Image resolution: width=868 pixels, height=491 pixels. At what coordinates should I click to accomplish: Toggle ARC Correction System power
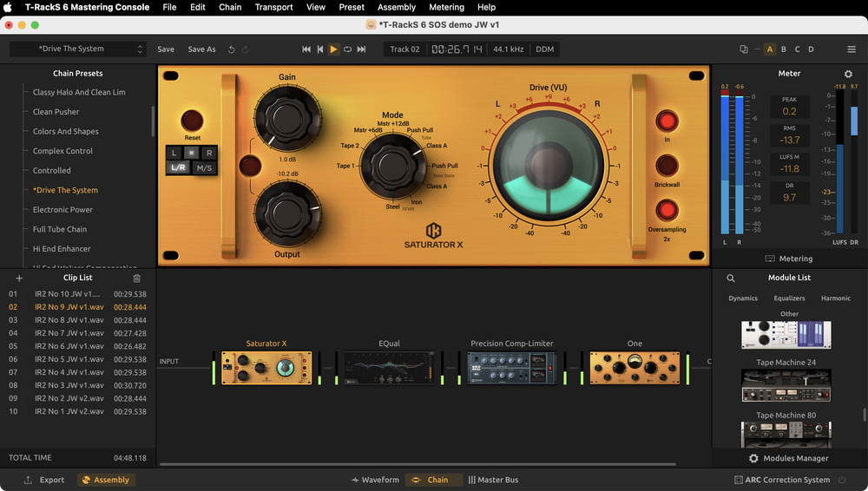pyautogui.click(x=842, y=480)
